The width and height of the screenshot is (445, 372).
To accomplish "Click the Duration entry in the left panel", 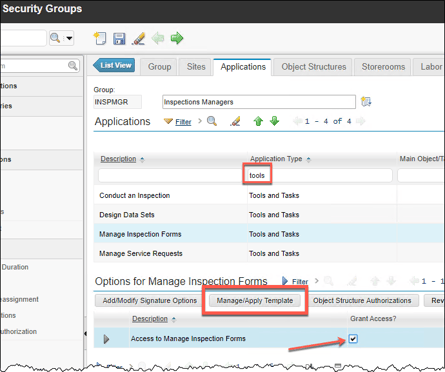I will pyautogui.click(x=15, y=267).
